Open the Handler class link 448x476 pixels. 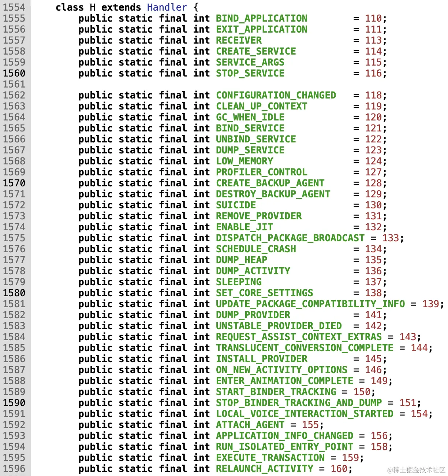pos(167,7)
